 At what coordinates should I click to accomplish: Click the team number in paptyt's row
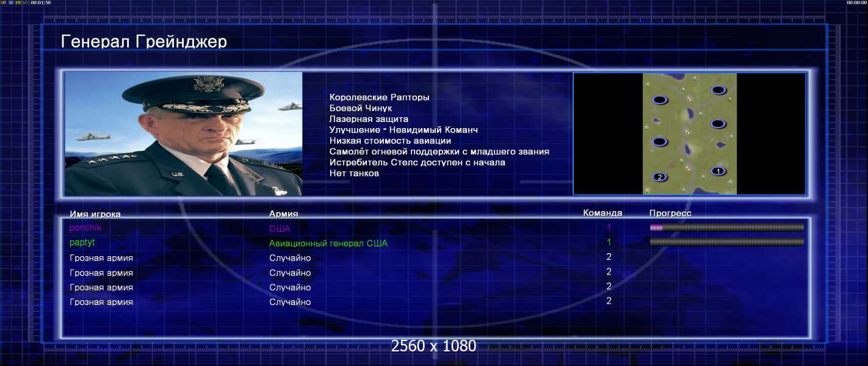[609, 242]
